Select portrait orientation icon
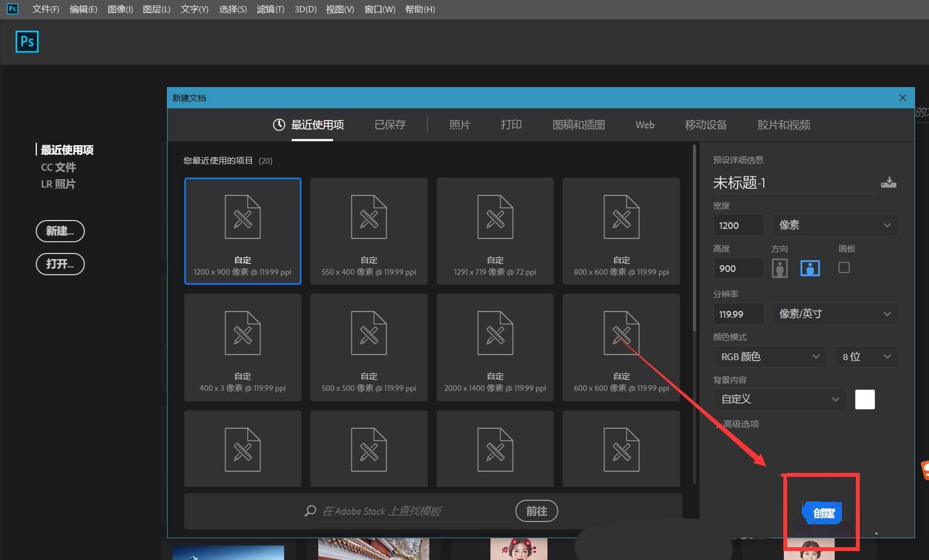This screenshot has height=560, width=929. pyautogui.click(x=779, y=269)
